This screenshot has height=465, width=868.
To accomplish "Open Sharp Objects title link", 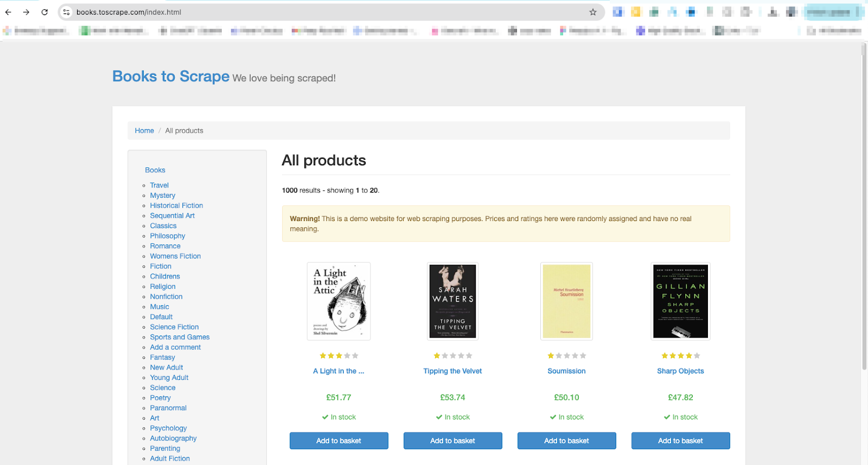I will point(680,371).
